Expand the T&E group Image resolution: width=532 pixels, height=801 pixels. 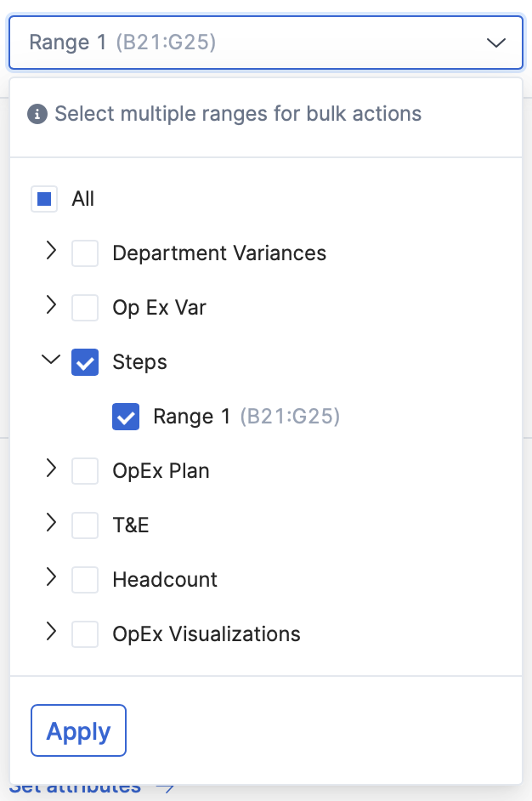click(x=51, y=523)
